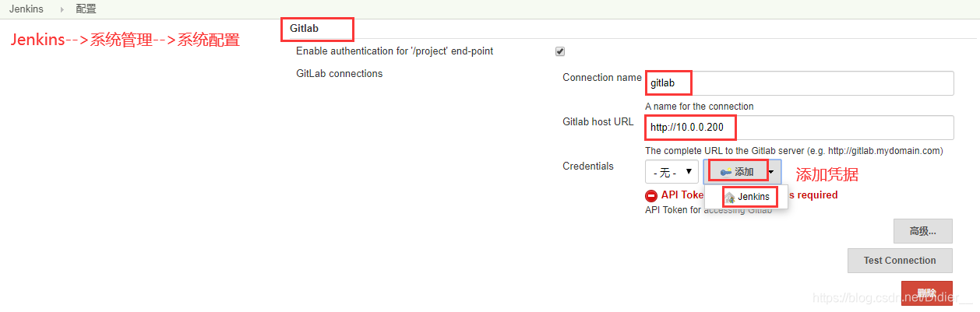
Task: Click the 添加 credentials button
Action: pos(742,172)
